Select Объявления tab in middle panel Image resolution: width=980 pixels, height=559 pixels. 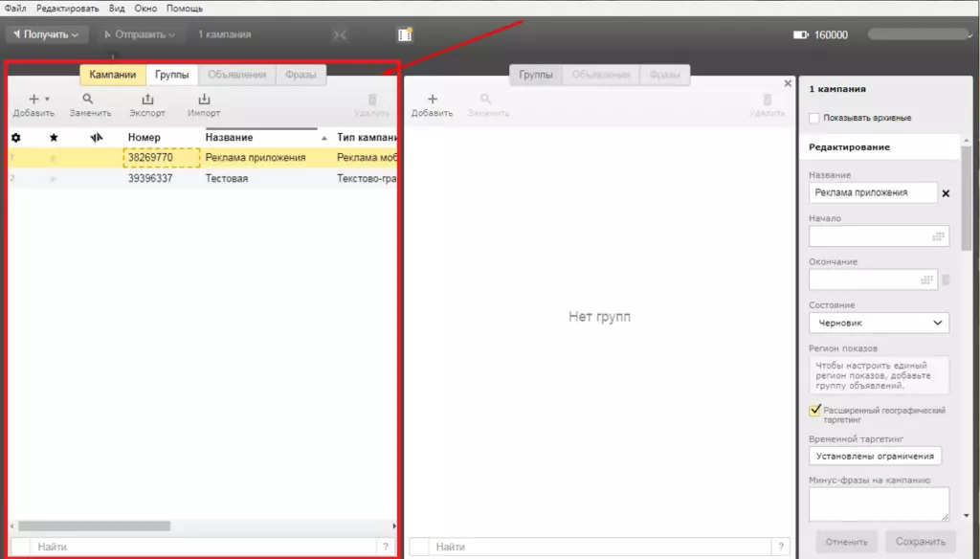[601, 75]
